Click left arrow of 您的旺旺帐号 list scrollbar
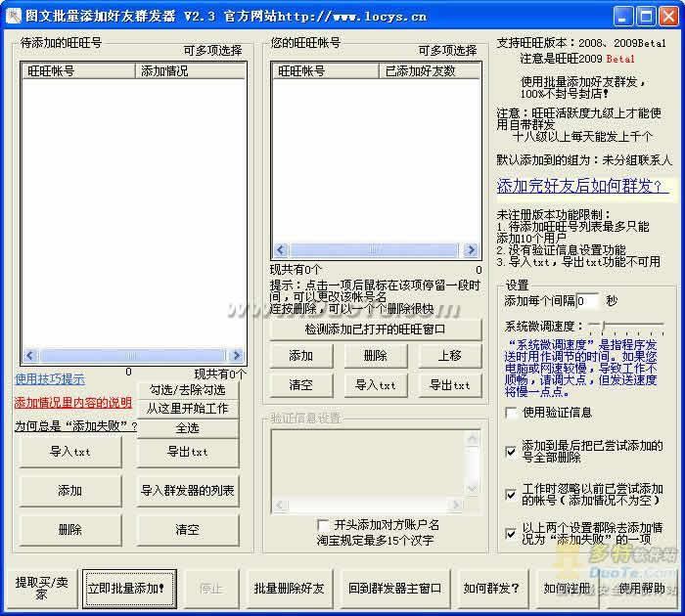Viewport: 685px width, 616px height. coord(281,250)
